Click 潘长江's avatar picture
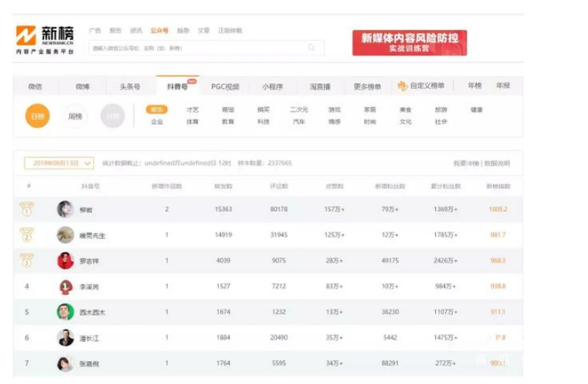Viewport: 588px width, 384px height. 65,338
